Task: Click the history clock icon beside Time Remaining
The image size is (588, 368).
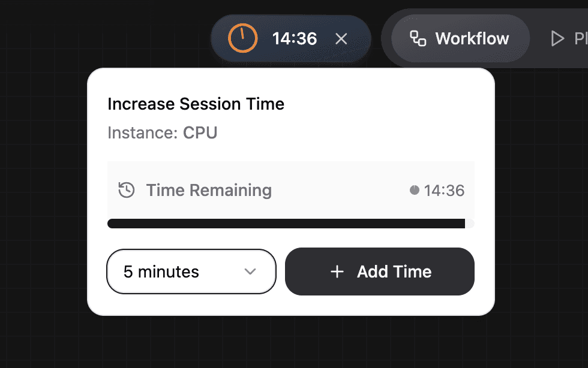Action: [126, 191]
